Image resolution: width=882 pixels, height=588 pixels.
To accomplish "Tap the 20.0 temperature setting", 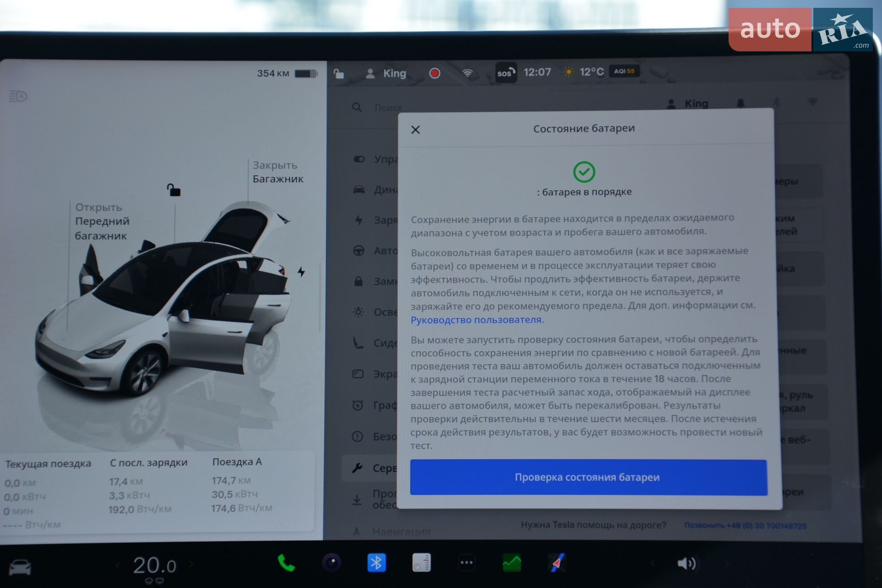I will [x=154, y=566].
